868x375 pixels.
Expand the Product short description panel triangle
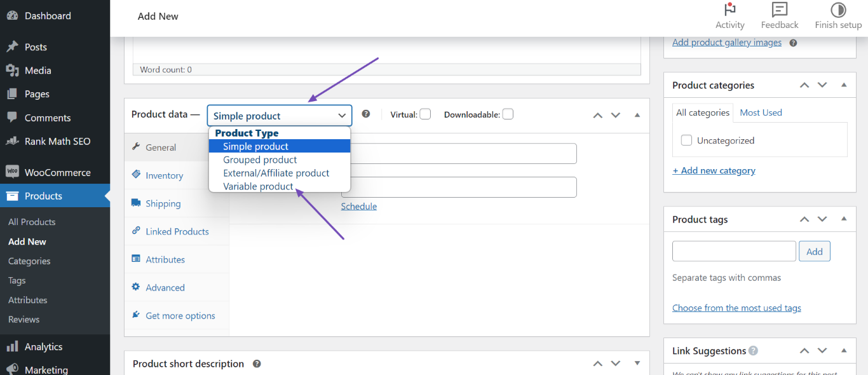(x=637, y=364)
